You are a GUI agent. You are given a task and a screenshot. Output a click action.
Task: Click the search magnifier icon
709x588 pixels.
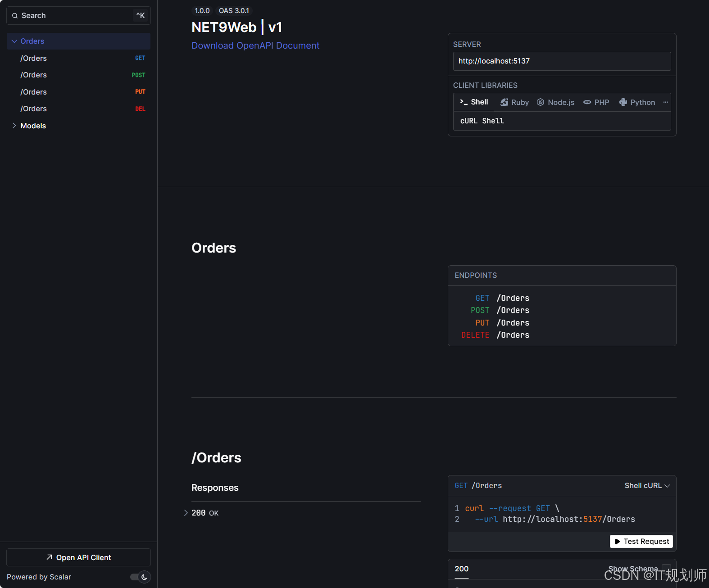pyautogui.click(x=15, y=16)
